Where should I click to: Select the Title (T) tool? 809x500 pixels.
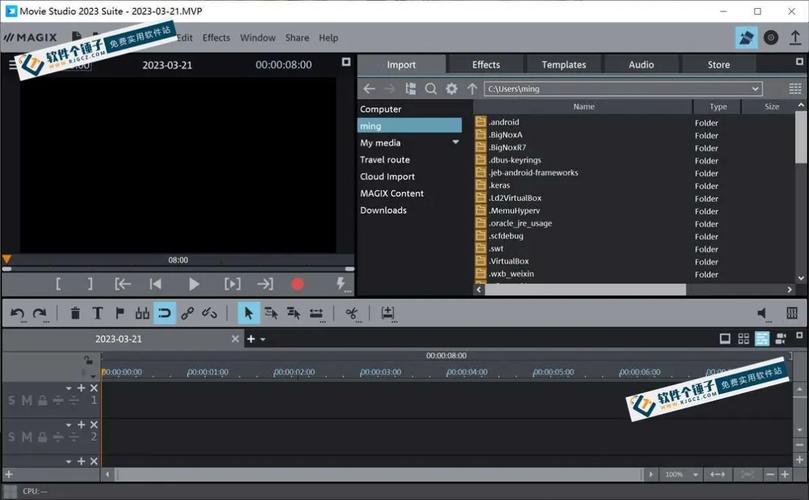[98, 313]
